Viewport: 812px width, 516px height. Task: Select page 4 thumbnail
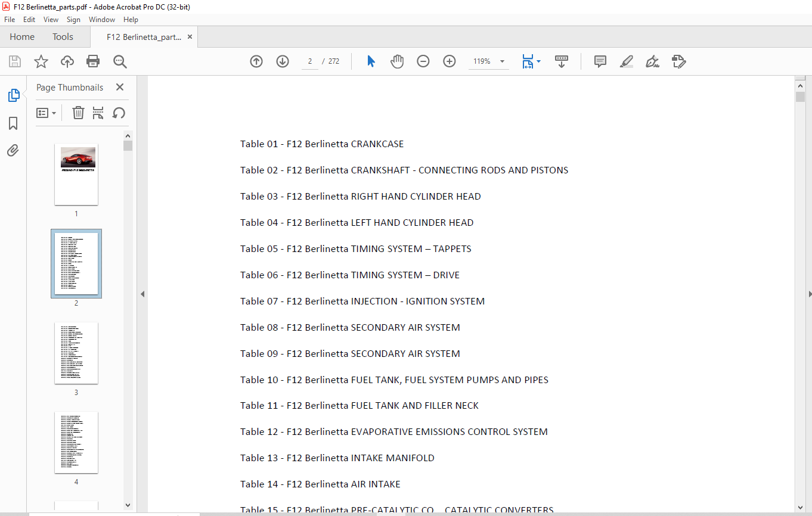[76, 442]
